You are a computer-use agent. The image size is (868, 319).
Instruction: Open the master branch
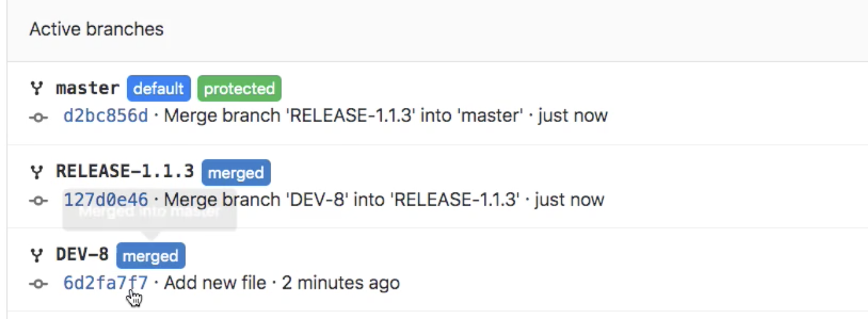tap(87, 88)
